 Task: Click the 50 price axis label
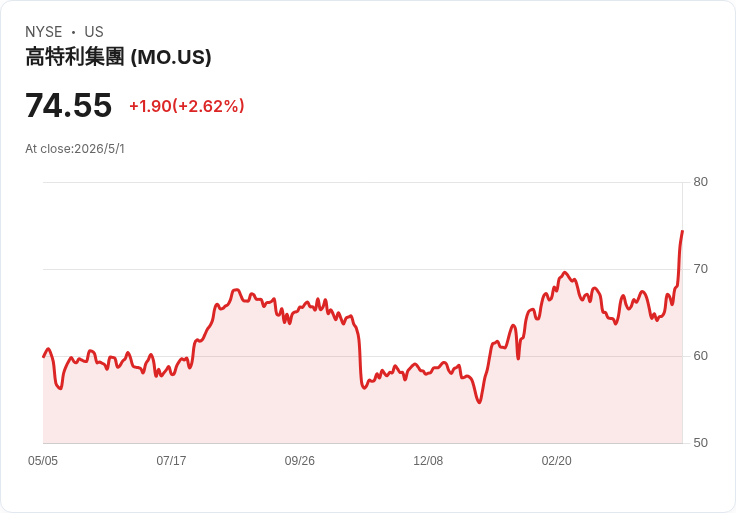(700, 443)
